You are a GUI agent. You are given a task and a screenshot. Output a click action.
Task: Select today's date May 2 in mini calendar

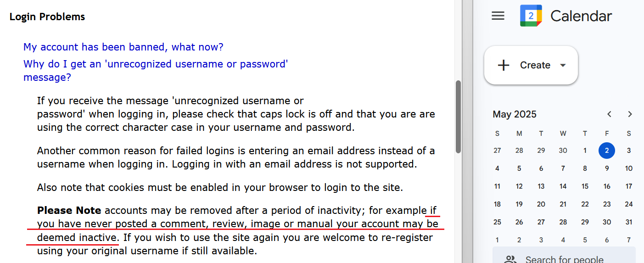607,150
